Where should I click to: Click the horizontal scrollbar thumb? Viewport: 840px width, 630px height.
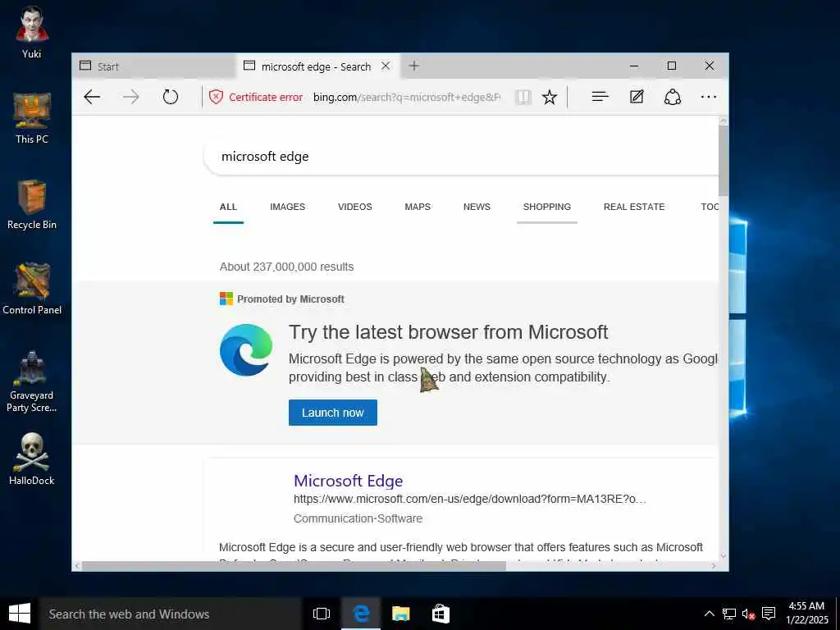[294, 566]
